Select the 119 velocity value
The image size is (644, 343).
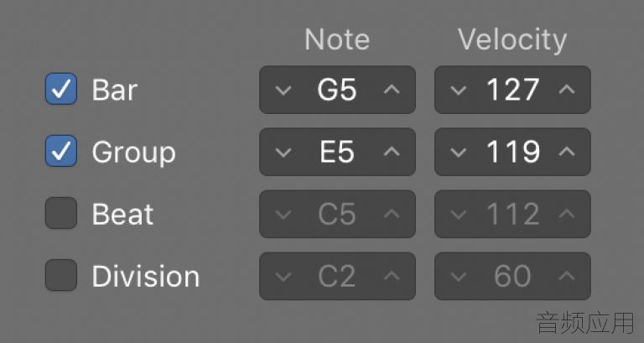pos(512,152)
